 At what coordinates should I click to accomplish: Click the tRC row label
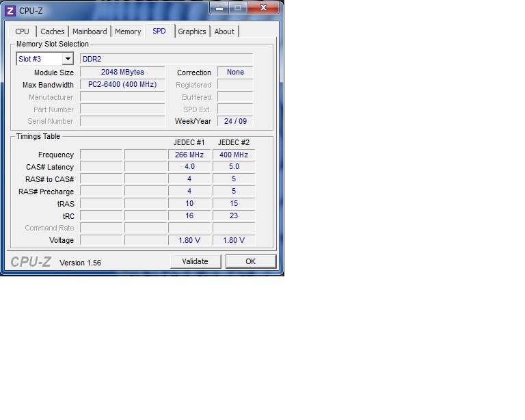(x=68, y=216)
